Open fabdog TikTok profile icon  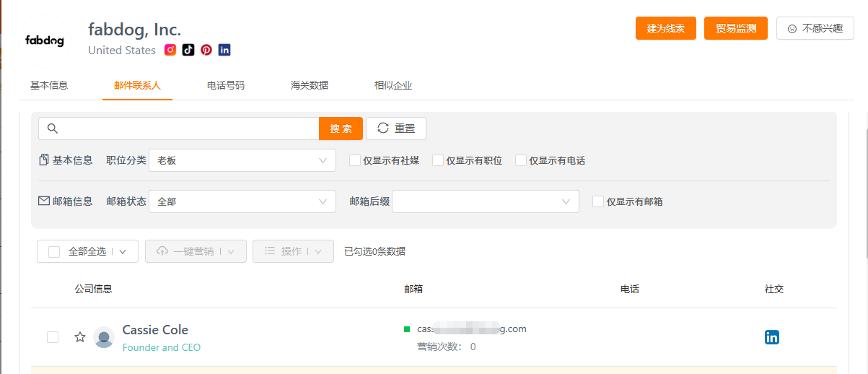[188, 50]
